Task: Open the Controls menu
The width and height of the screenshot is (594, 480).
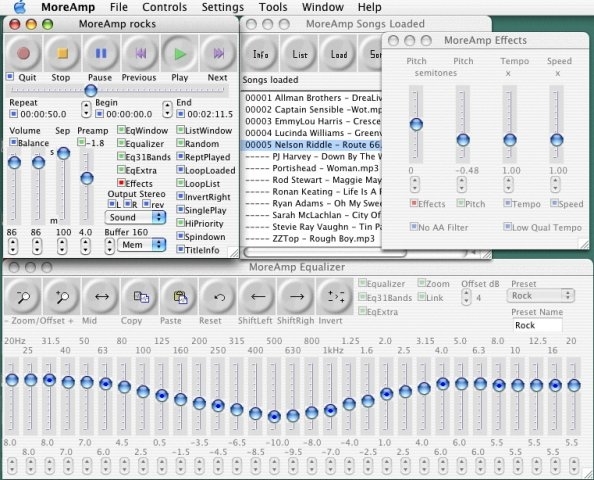Action: [164, 7]
